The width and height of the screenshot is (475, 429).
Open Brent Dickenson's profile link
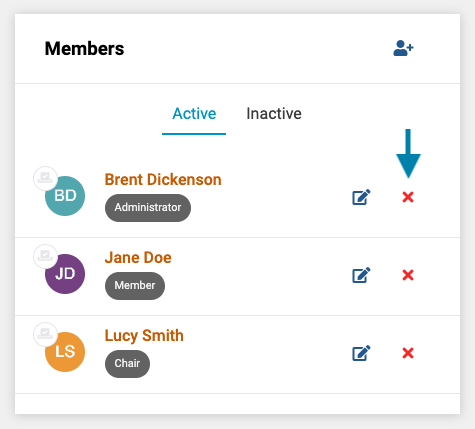163,179
